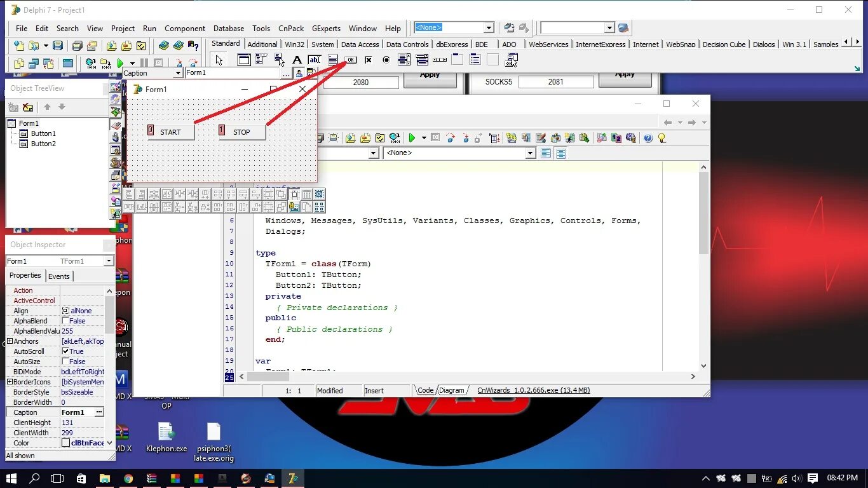The image size is (868, 488).
Task: Select the Frames component in the palette
Action: 243,60
